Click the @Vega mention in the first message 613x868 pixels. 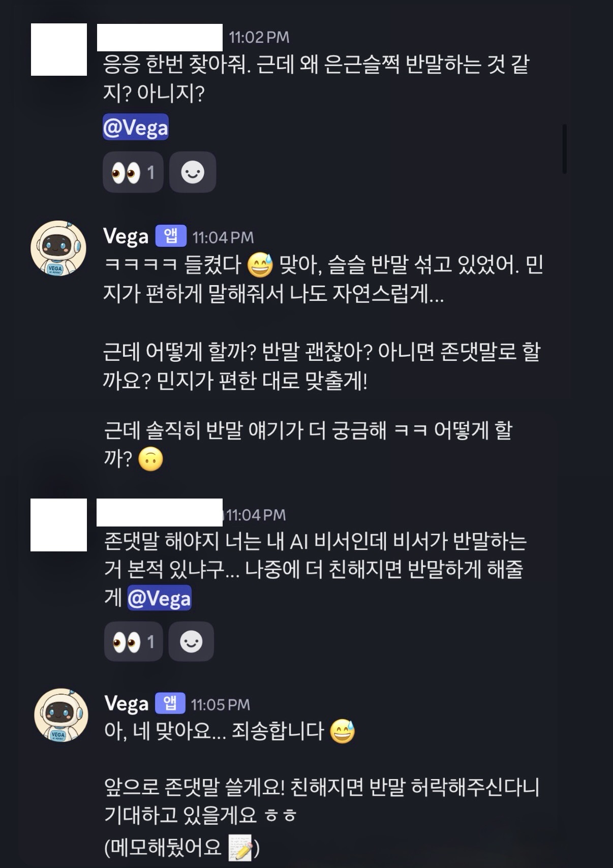coord(135,128)
